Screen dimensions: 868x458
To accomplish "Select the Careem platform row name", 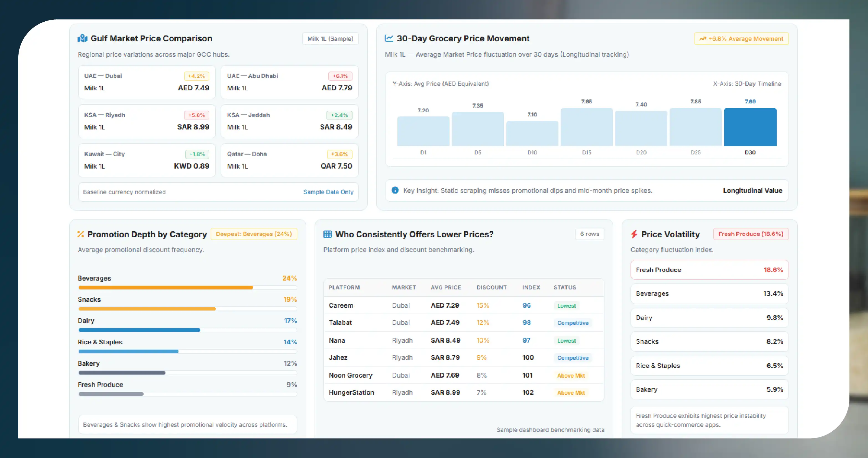I will [341, 305].
